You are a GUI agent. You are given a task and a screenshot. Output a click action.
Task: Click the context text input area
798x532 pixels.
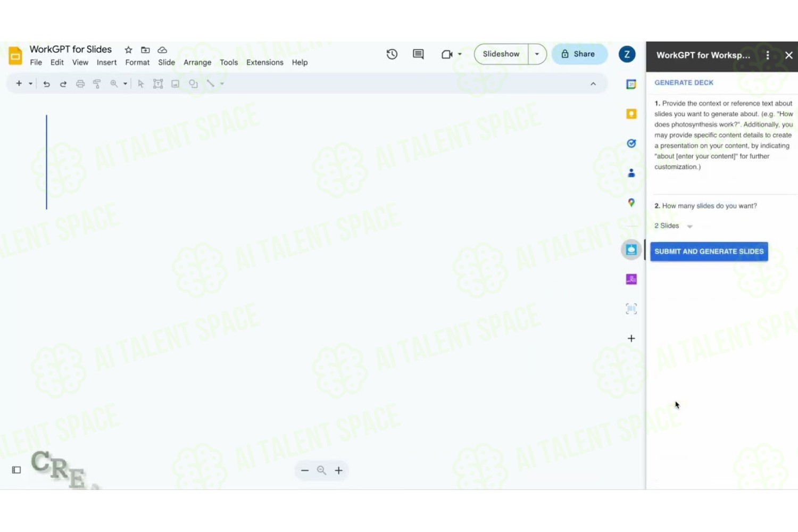point(725,183)
